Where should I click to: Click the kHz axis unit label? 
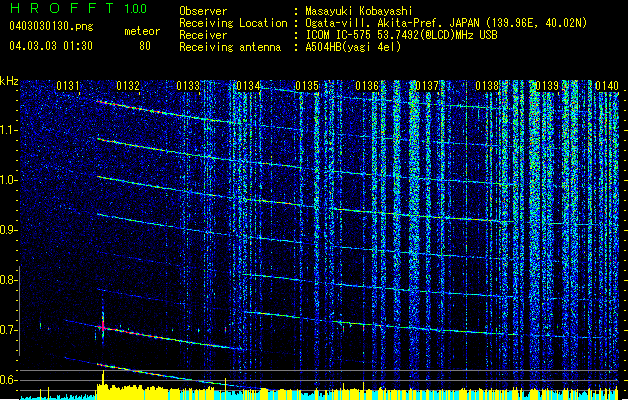point(9,81)
